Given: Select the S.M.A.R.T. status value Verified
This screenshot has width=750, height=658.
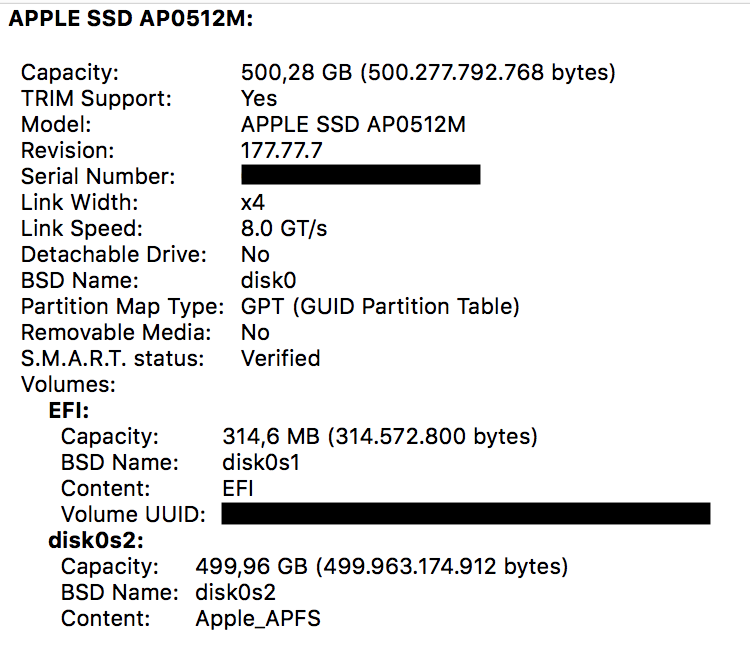Looking at the screenshot, I should pyautogui.click(x=280, y=359).
